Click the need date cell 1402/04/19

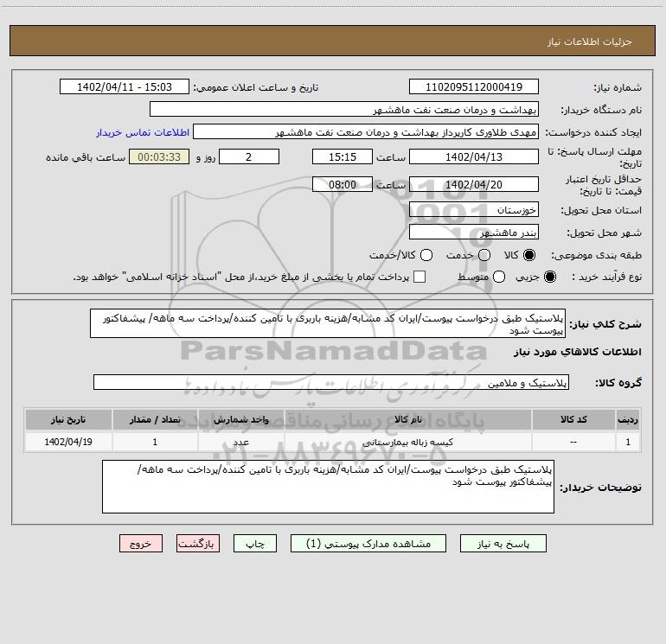click(68, 442)
